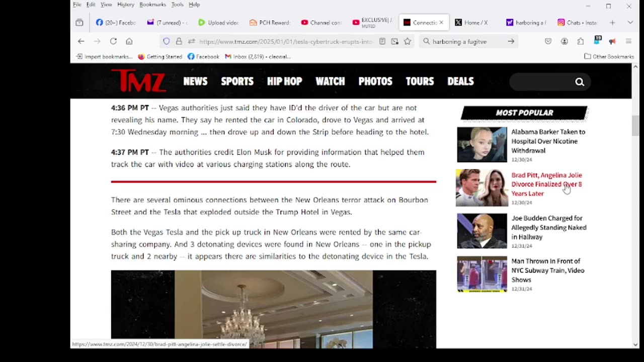Screen dimensions: 644x362
Task: Click the page vertical scrollbar thumb
Action: [x=635, y=125]
